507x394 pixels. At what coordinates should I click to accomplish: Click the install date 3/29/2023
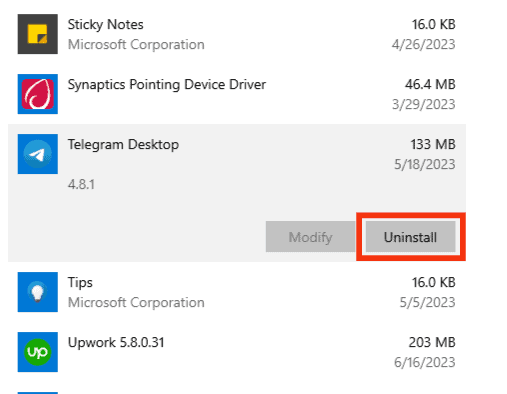click(x=424, y=104)
